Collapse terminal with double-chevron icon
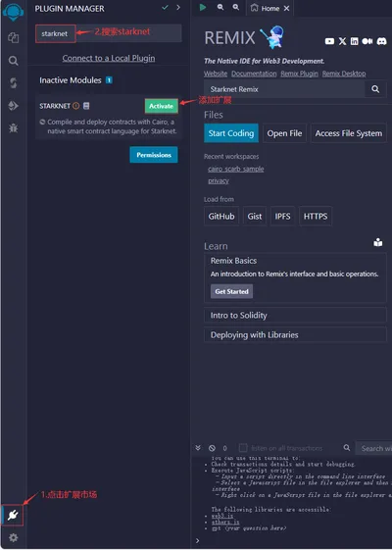This screenshot has width=392, height=550. pos(198,448)
